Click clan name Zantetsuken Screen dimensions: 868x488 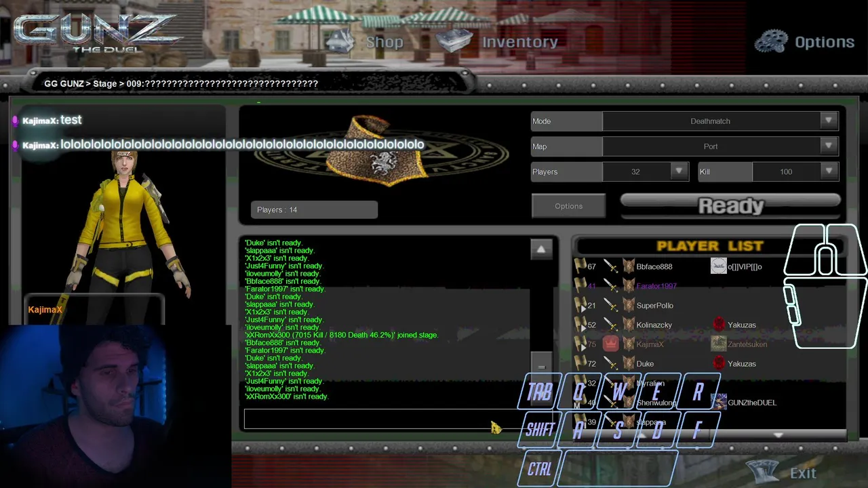(x=747, y=344)
